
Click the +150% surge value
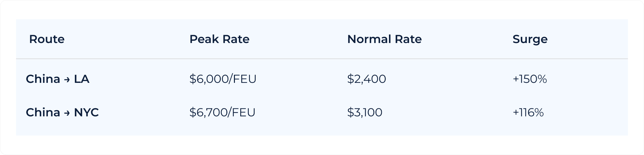(530, 79)
